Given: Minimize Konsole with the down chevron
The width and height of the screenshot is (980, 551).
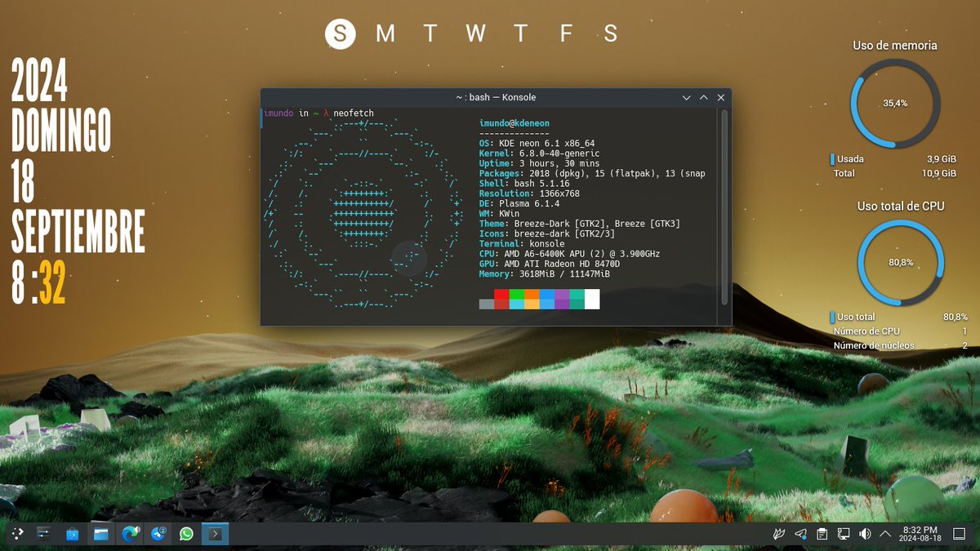Looking at the screenshot, I should point(687,97).
